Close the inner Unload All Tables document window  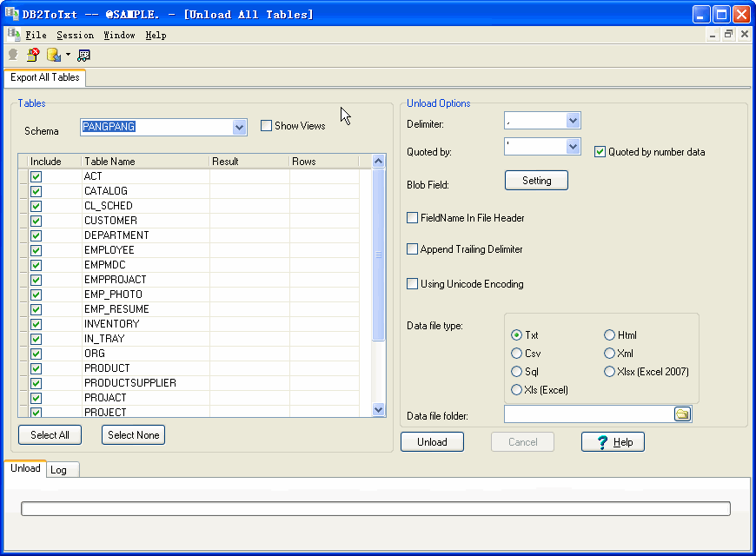[745, 34]
